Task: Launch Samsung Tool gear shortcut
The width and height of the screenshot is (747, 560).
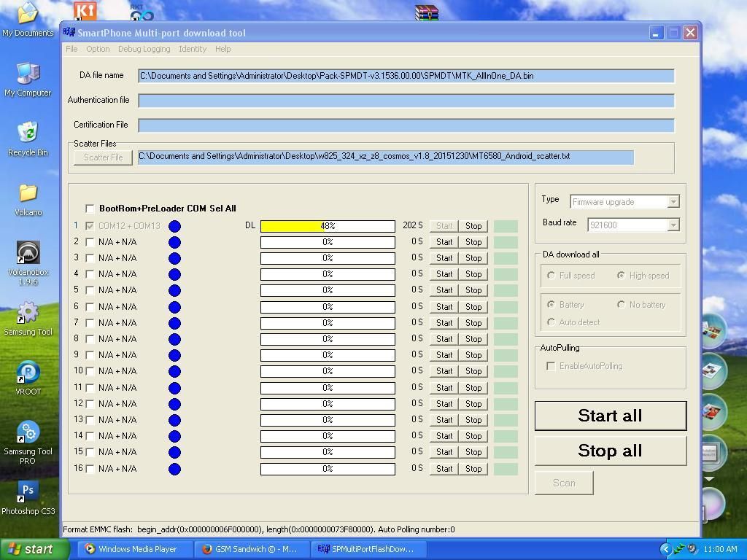Action: tap(28, 318)
